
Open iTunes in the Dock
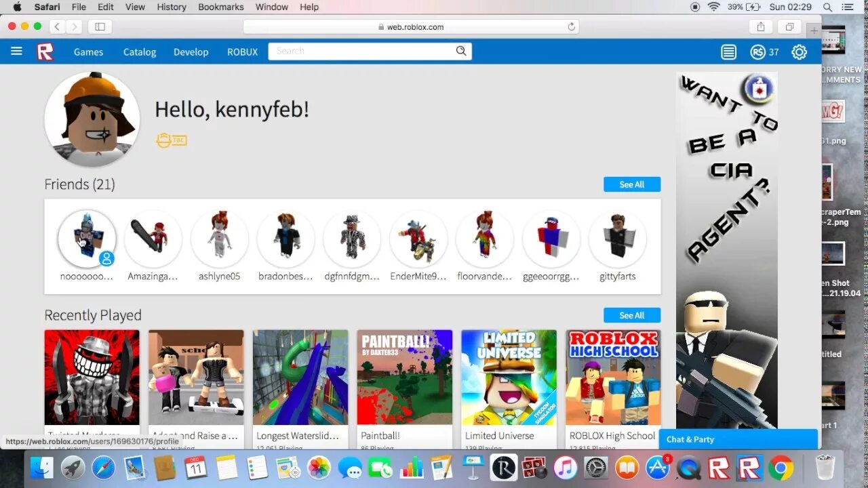pyautogui.click(x=565, y=468)
